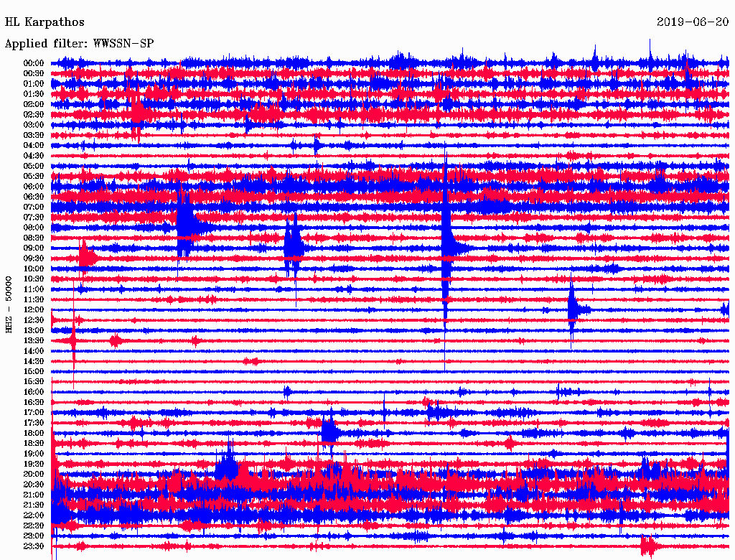The image size is (735, 560).
Task: Select the 01:30 time label
Action: (34, 94)
